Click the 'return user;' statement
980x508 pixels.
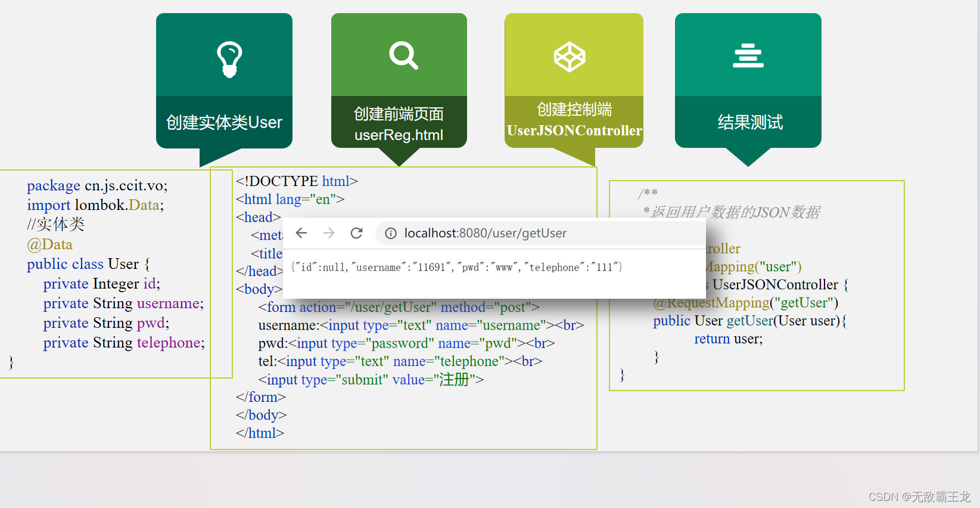click(729, 339)
